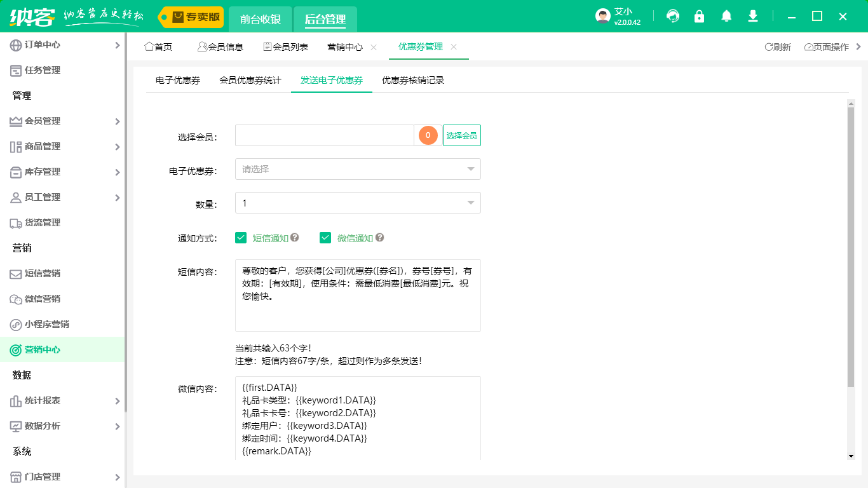
Task: Click help icon beside 微信通知
Action: [x=379, y=238]
